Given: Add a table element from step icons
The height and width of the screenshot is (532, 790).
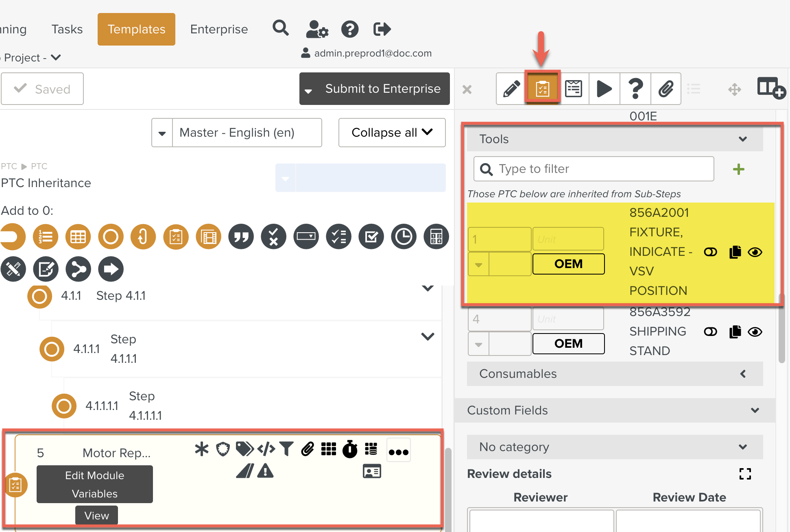Looking at the screenshot, I should [x=78, y=236].
